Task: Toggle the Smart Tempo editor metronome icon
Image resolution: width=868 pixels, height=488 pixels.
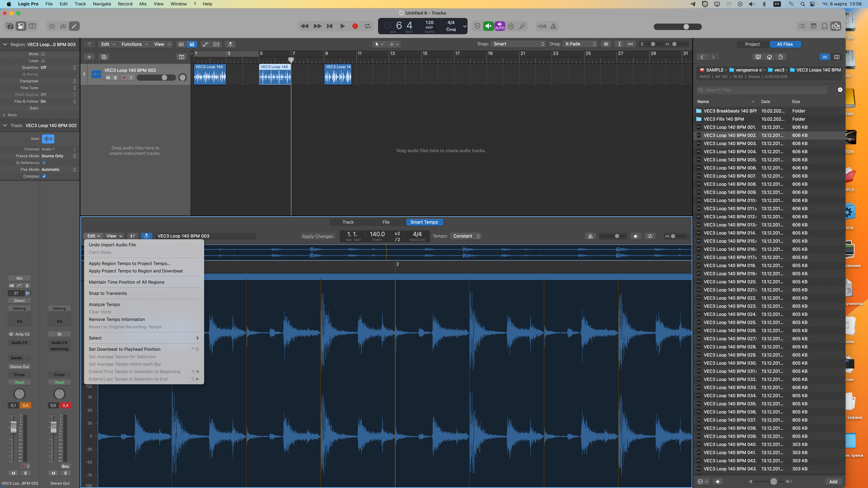Action: (590, 236)
